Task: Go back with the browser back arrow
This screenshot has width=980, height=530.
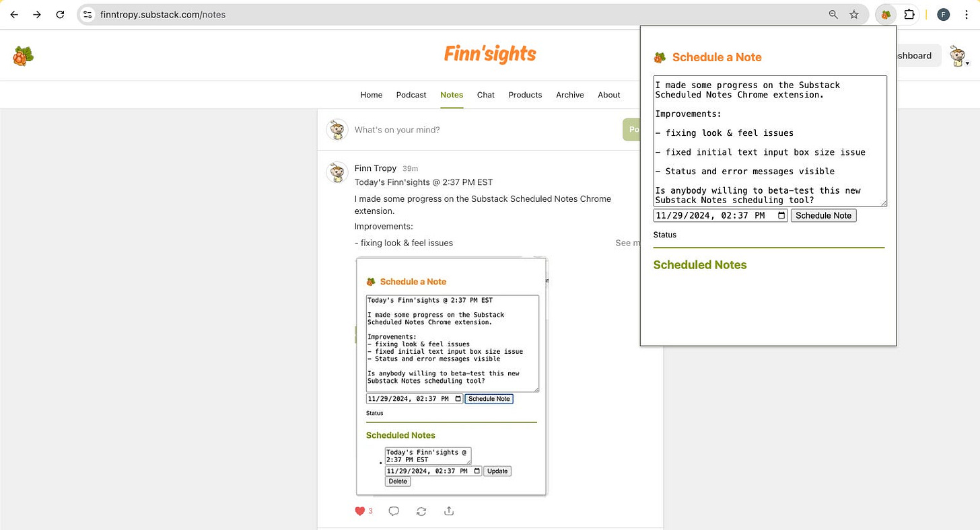Action: 14,14
